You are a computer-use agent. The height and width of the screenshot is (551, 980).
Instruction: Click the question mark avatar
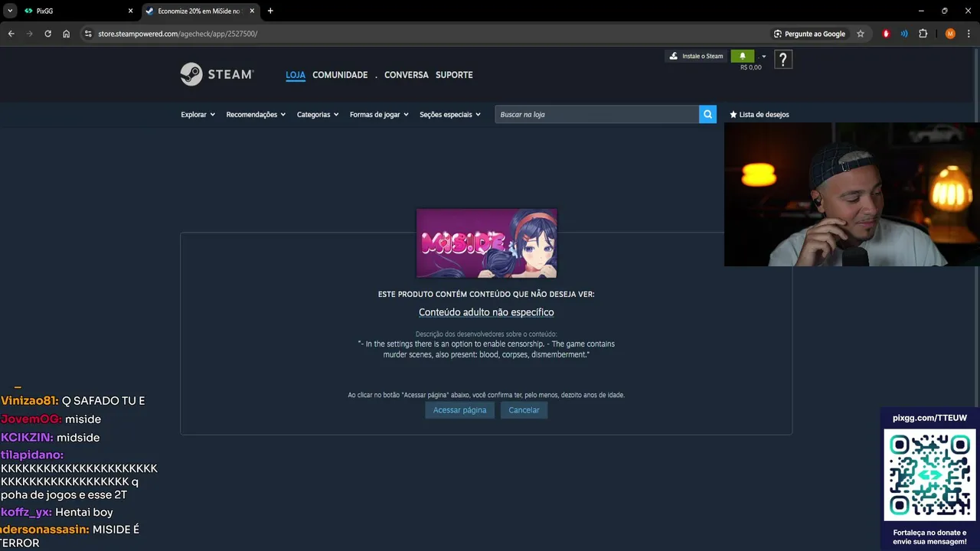pos(782,59)
